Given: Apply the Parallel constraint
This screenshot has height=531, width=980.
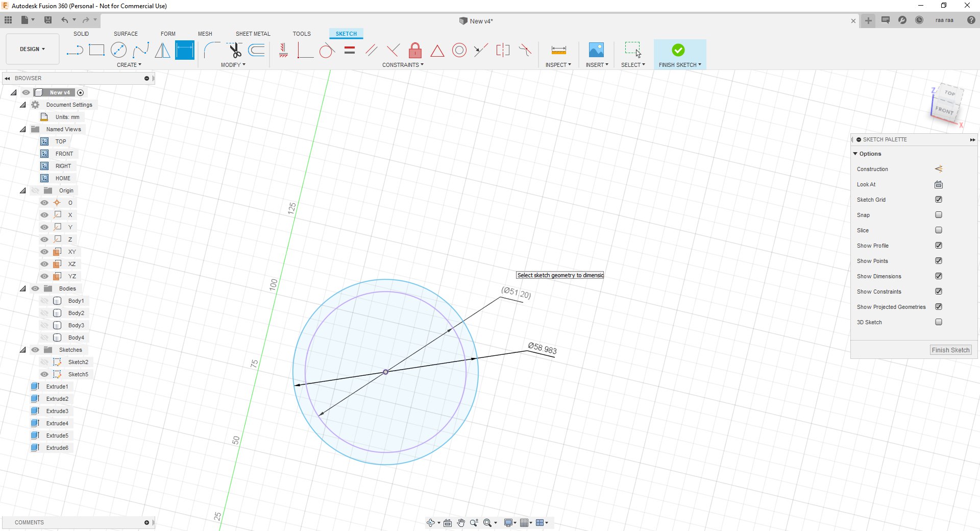Looking at the screenshot, I should (x=371, y=50).
